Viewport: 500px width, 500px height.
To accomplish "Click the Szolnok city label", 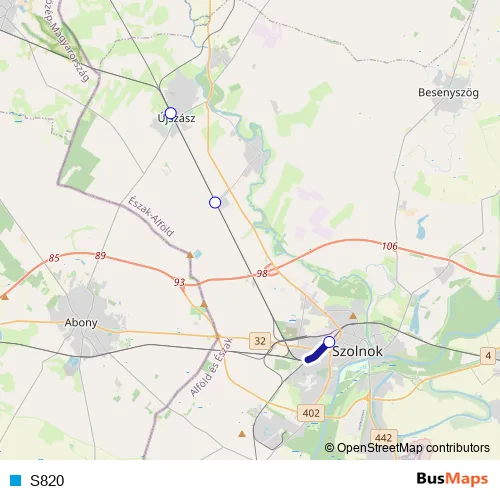I will 358,351.
